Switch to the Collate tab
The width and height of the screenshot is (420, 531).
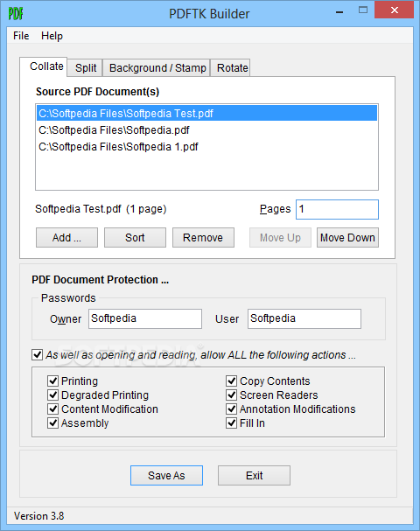(x=44, y=66)
